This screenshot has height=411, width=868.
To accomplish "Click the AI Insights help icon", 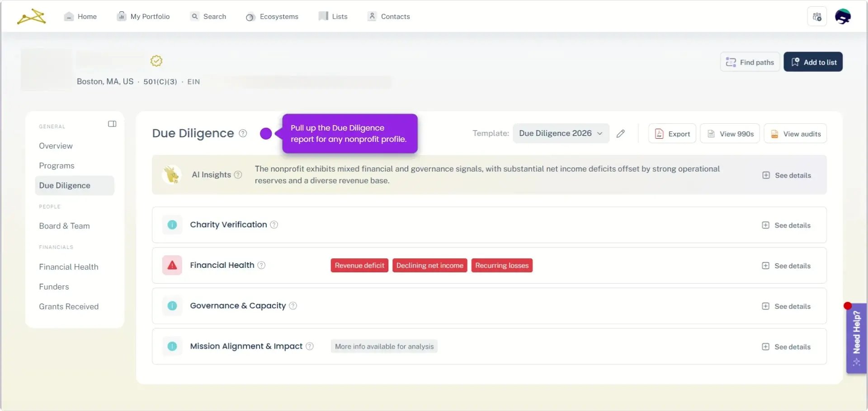I will pyautogui.click(x=238, y=175).
